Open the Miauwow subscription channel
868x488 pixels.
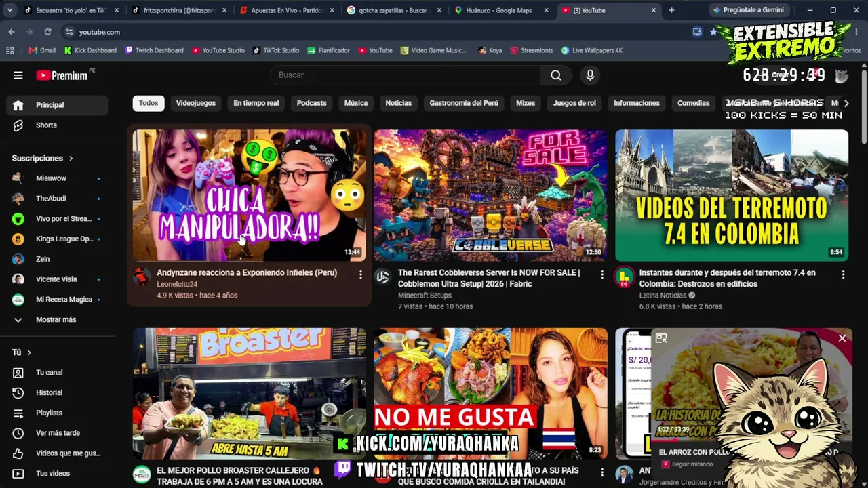tap(57, 178)
